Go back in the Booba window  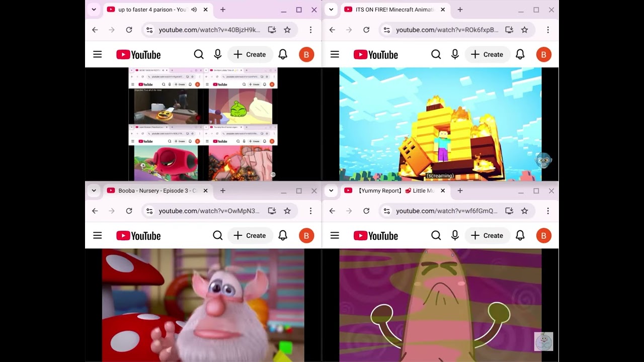95,211
